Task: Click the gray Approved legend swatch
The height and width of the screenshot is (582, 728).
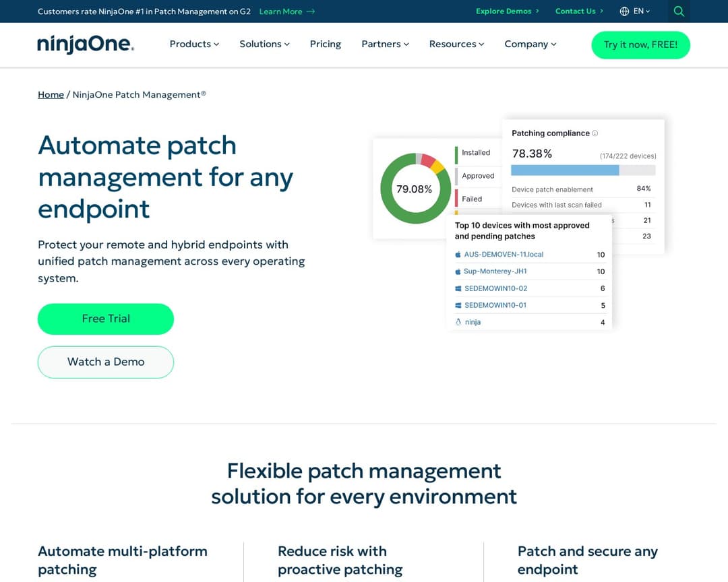Action: point(456,176)
